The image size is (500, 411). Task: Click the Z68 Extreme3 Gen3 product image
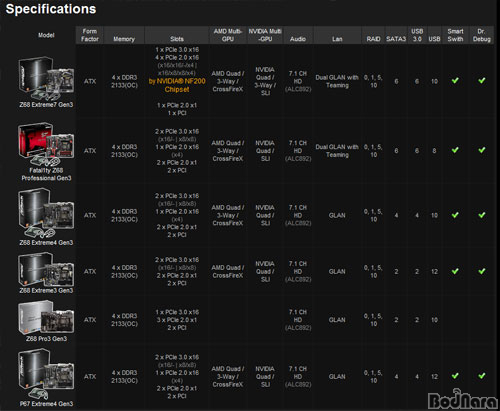click(46, 269)
